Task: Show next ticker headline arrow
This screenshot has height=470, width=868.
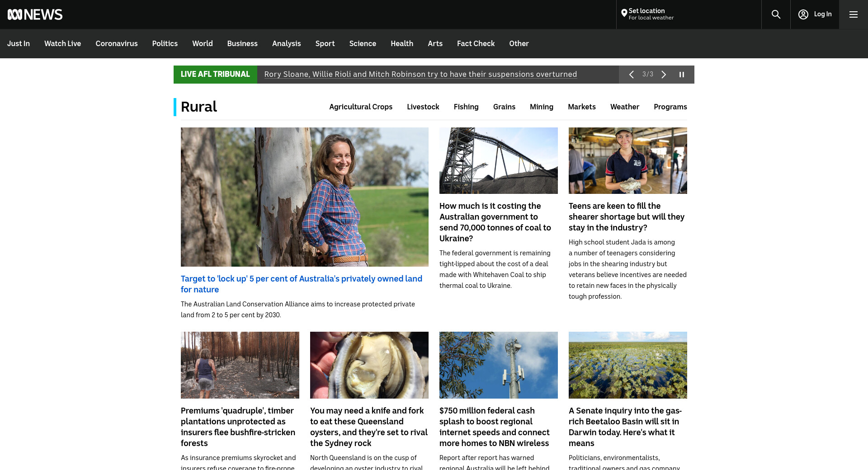Action: (664, 75)
